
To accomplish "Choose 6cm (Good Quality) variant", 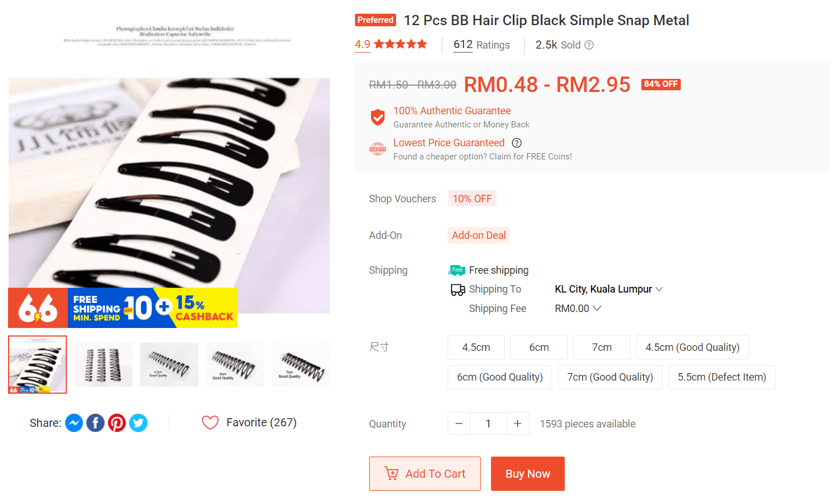I will [x=500, y=377].
